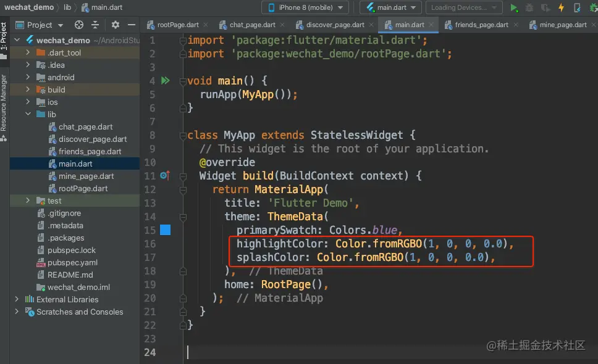This screenshot has width=598, height=364.
Task: Open the Loading Devices dropdown
Action: tap(464, 7)
